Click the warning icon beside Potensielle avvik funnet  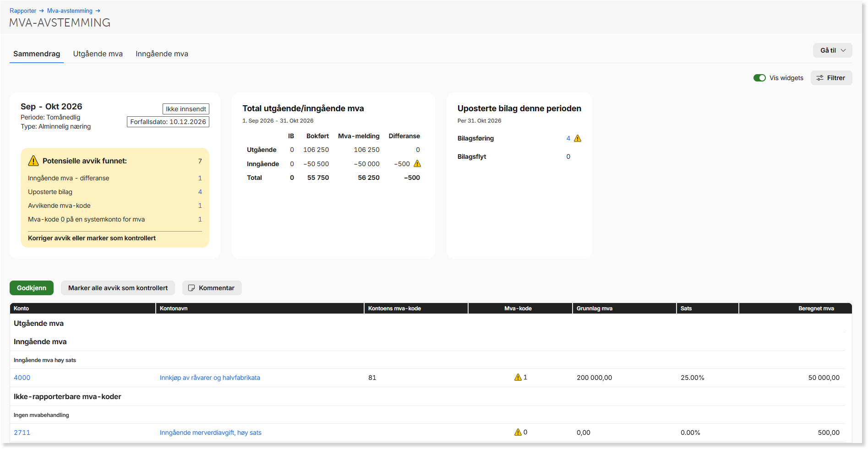tap(33, 161)
